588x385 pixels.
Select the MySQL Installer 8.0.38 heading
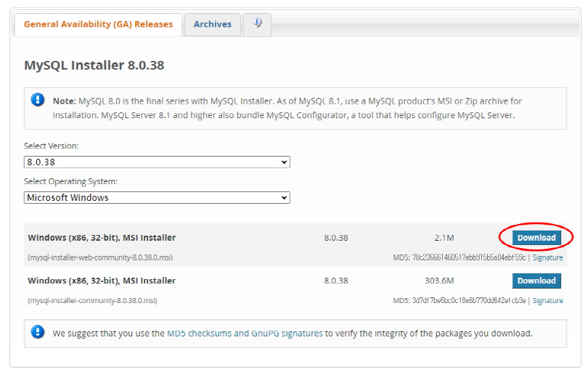click(94, 65)
